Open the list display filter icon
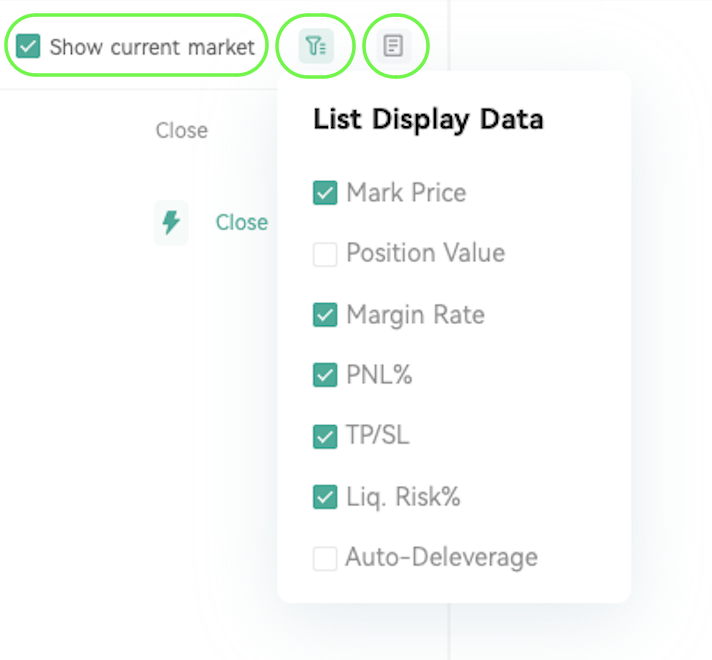 click(316, 46)
